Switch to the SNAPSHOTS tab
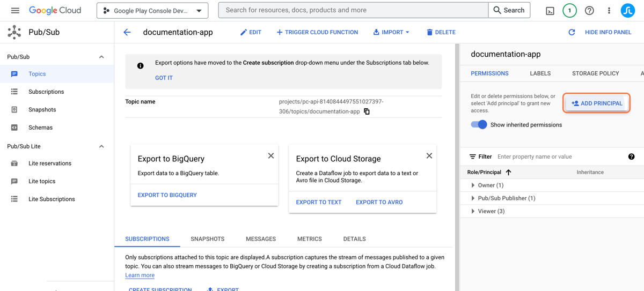644x291 pixels. pos(208,239)
